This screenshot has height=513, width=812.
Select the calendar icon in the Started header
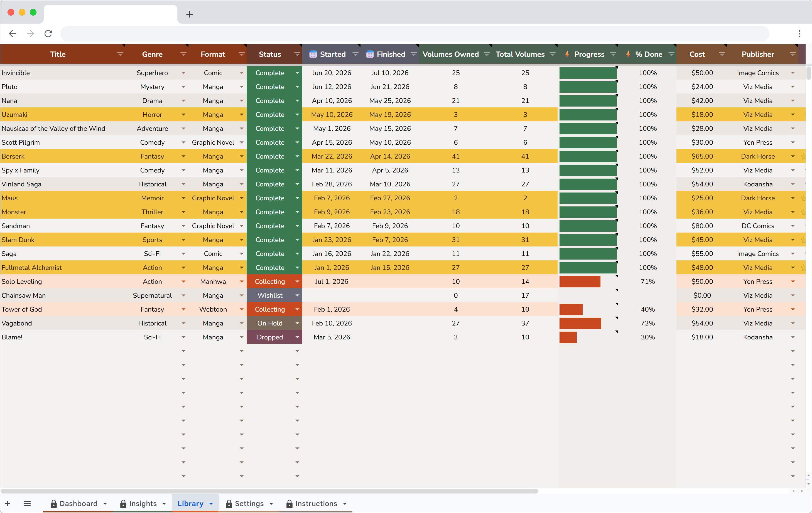(313, 54)
